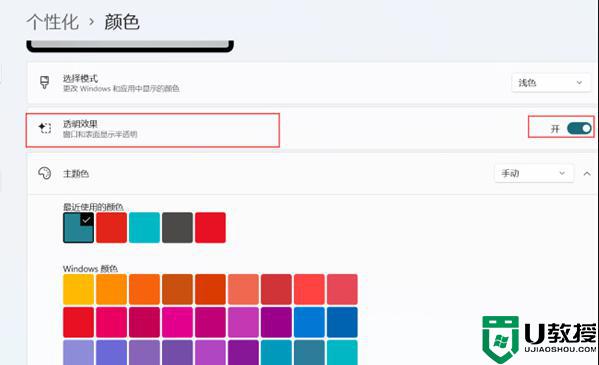
Task: Open the 手动 accent color dropdown
Action: coord(534,173)
